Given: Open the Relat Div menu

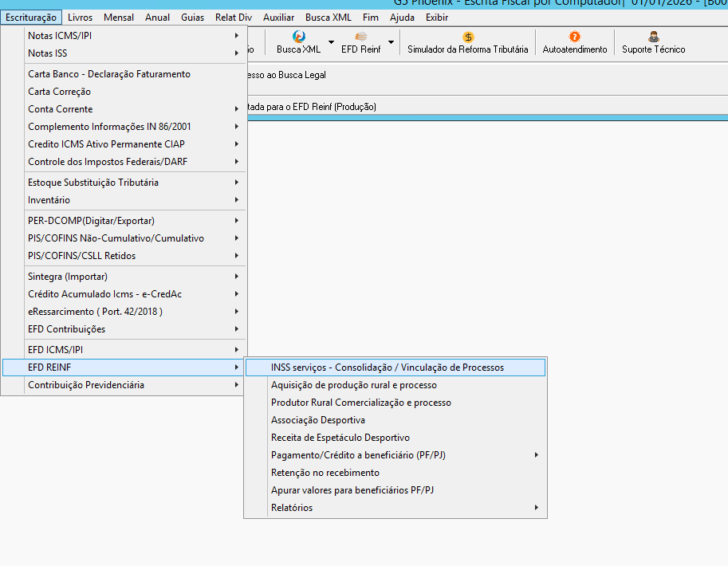Looking at the screenshot, I should pyautogui.click(x=234, y=18).
